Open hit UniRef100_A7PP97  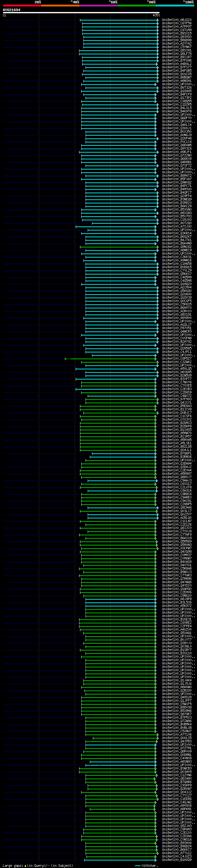pos(176,26)
